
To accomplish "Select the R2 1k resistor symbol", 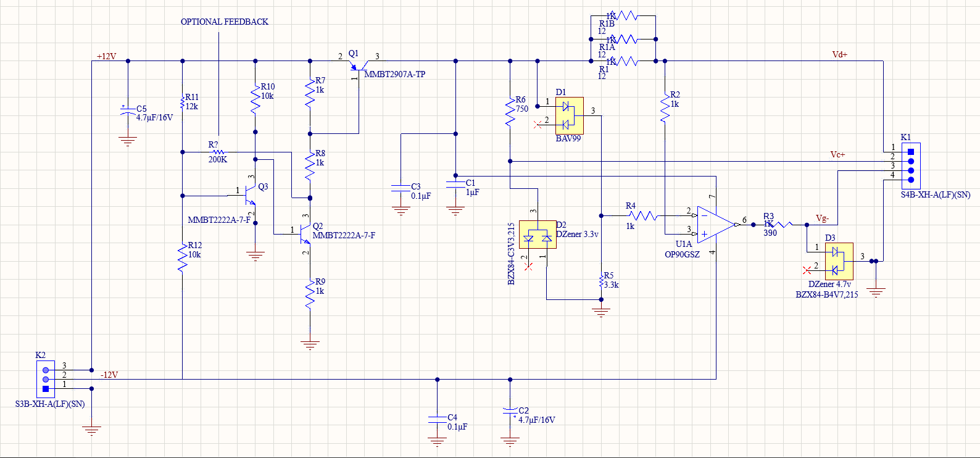I will (665, 107).
